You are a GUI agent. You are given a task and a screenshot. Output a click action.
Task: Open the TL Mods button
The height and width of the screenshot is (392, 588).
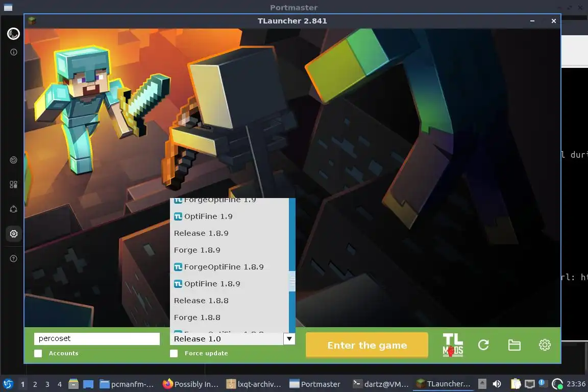(453, 345)
